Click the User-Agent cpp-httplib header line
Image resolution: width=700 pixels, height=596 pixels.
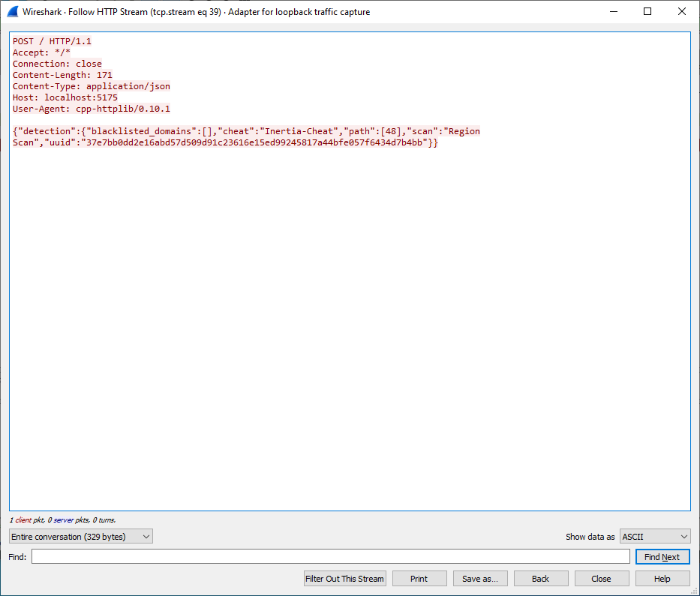(91, 109)
